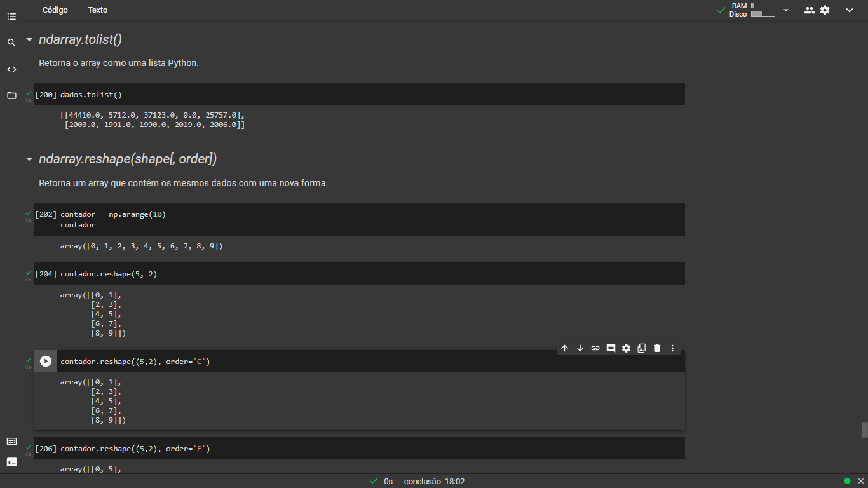Open the Files folder sidebar icon
The height and width of the screenshot is (488, 868).
point(11,95)
